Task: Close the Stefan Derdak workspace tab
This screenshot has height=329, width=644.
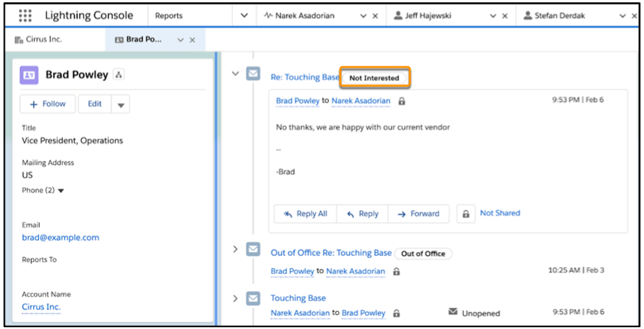Action: click(x=635, y=16)
